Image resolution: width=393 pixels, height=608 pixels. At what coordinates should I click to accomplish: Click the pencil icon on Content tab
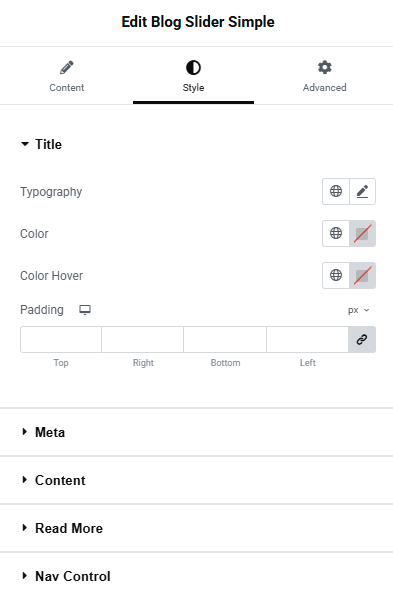point(67,67)
